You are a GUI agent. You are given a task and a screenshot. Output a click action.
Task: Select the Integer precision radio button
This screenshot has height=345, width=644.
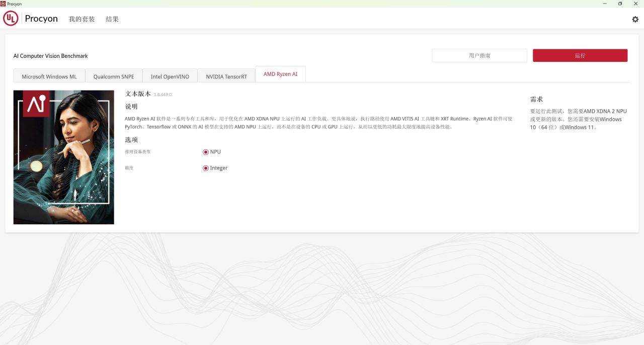point(206,168)
